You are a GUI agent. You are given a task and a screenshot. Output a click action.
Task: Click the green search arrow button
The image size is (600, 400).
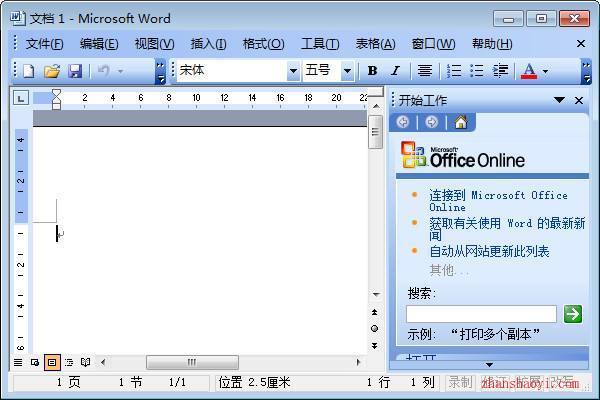point(573,314)
